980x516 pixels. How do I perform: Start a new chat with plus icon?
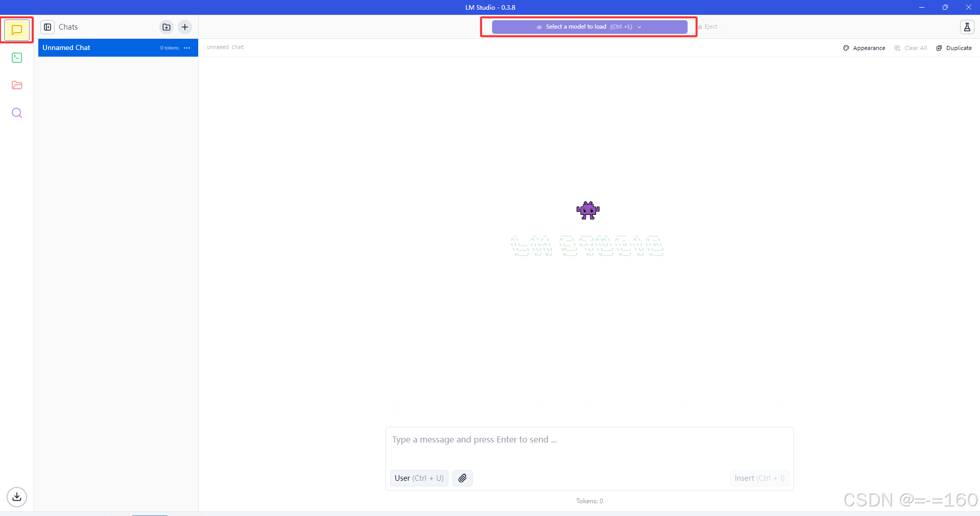(x=185, y=27)
